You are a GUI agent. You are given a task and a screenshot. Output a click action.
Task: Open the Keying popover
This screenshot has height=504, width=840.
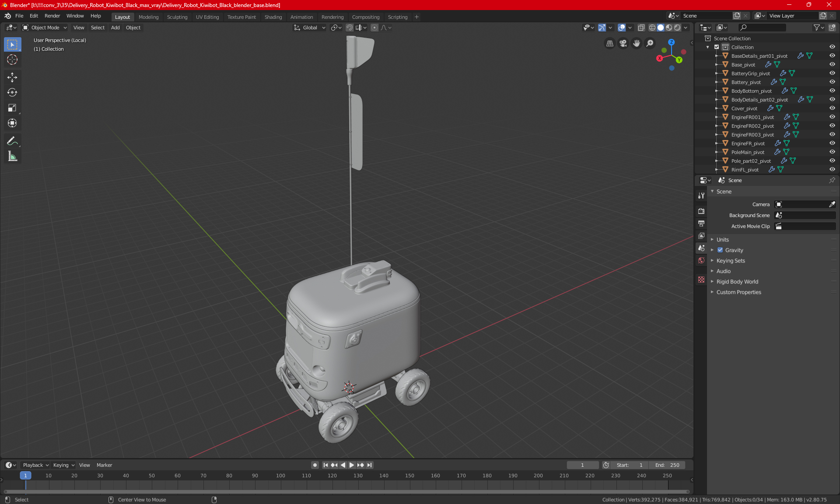(64, 465)
